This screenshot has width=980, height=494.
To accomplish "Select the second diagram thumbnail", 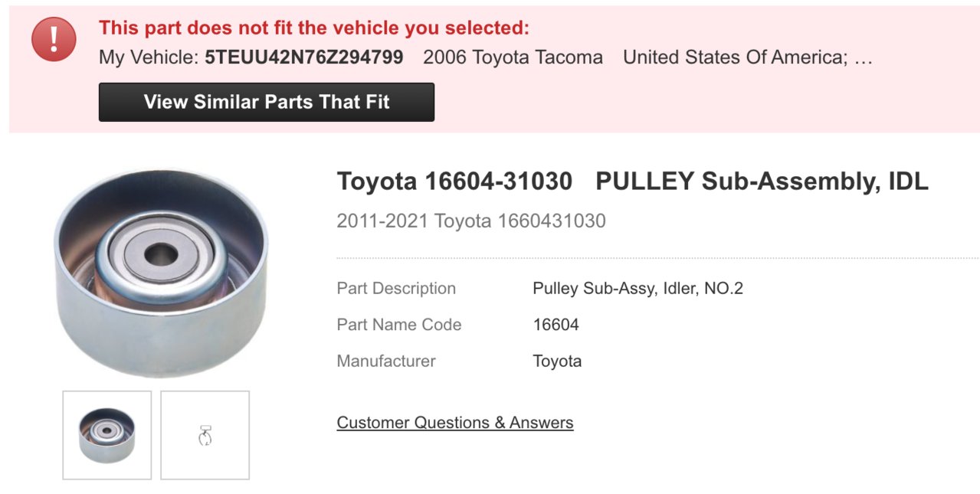I will 205,435.
